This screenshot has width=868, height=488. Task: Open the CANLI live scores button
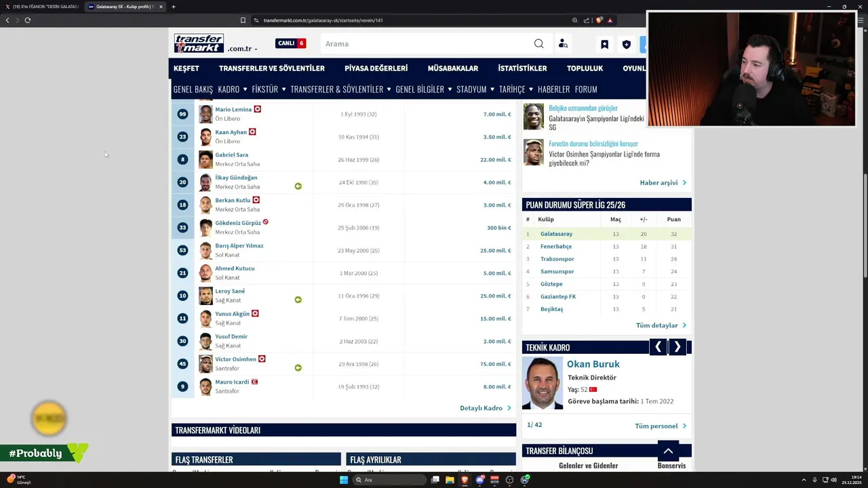click(x=290, y=43)
